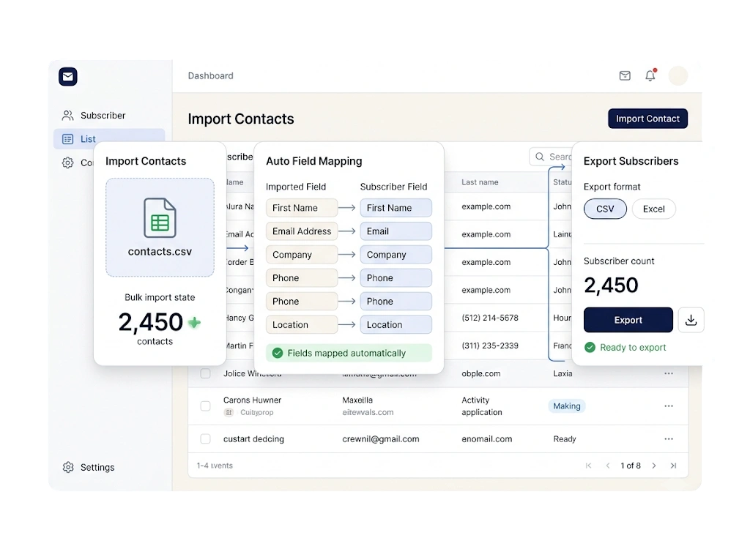Click the small badge icon next to Cuityorop

[229, 412]
